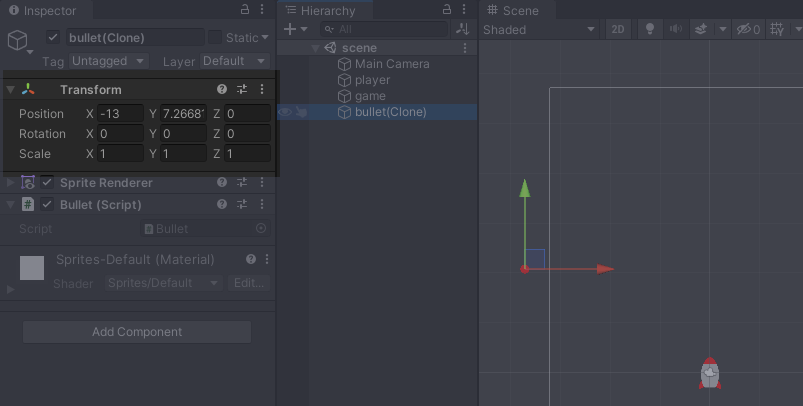
Task: Collapse the Bullet script component
Action: click(x=10, y=204)
